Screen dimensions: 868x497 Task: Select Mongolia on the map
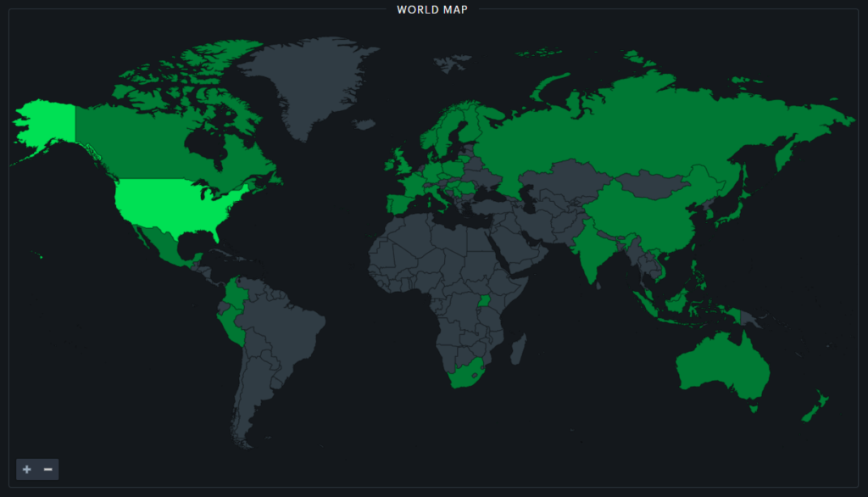[654, 185]
